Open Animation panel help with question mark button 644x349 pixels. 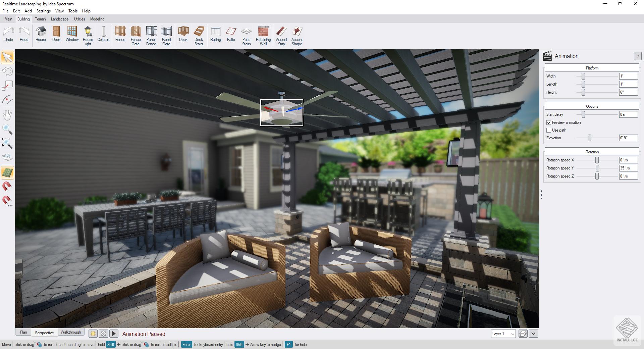(637, 56)
